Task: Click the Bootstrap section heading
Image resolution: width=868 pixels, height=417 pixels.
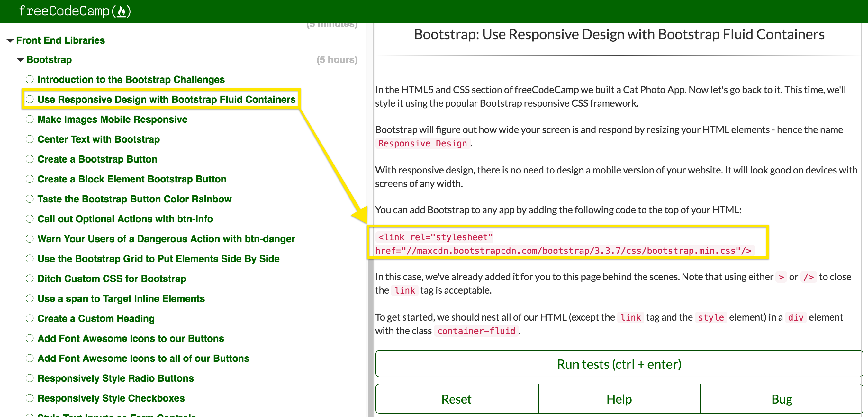Action: click(x=49, y=60)
